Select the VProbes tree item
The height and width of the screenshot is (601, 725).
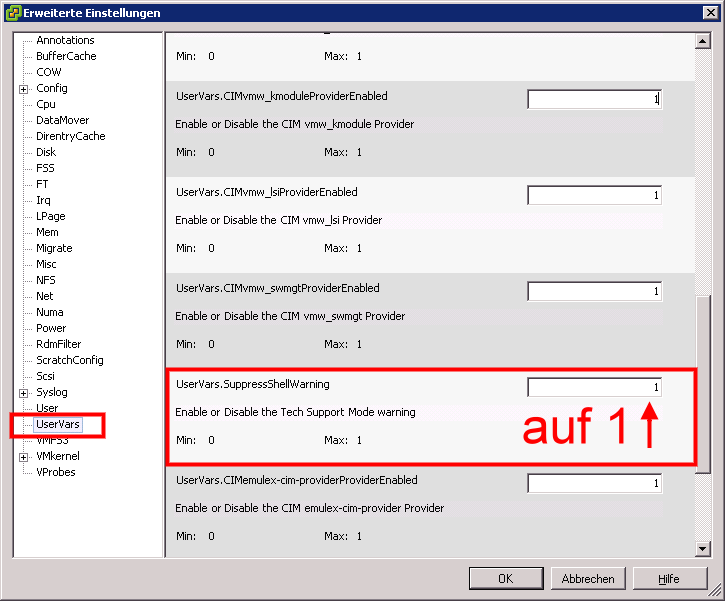click(x=55, y=472)
